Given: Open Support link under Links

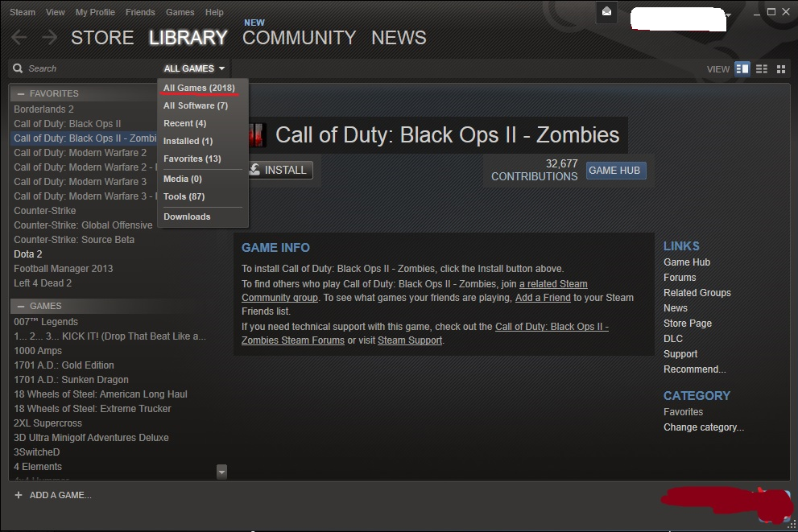Looking at the screenshot, I should [x=680, y=353].
